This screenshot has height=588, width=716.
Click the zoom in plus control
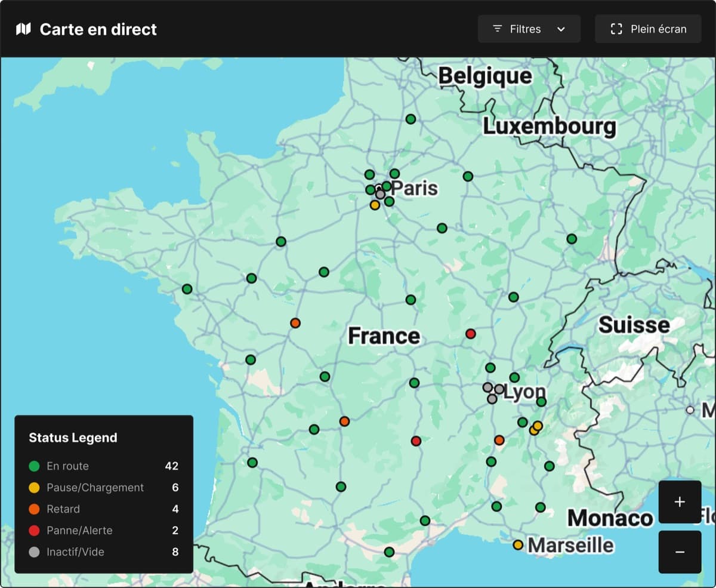pyautogui.click(x=679, y=501)
